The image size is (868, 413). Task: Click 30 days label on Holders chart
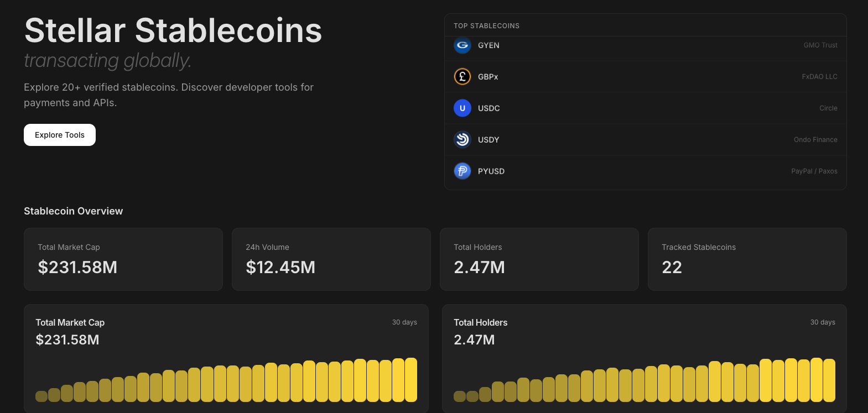pyautogui.click(x=823, y=322)
